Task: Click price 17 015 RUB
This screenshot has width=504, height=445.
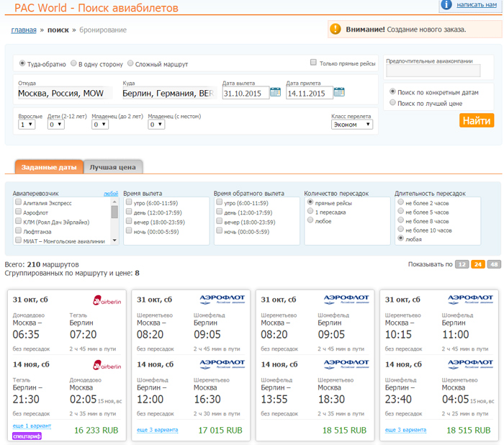Action: (x=220, y=430)
